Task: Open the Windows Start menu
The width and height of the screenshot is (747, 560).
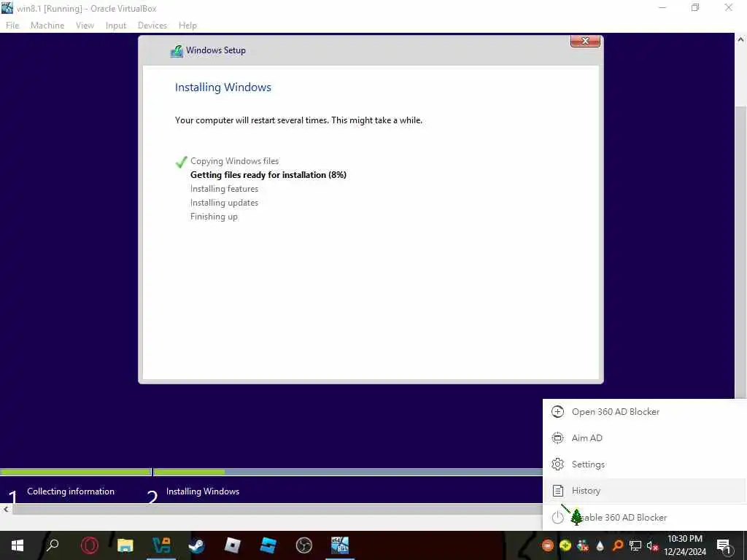Action: (x=18, y=545)
